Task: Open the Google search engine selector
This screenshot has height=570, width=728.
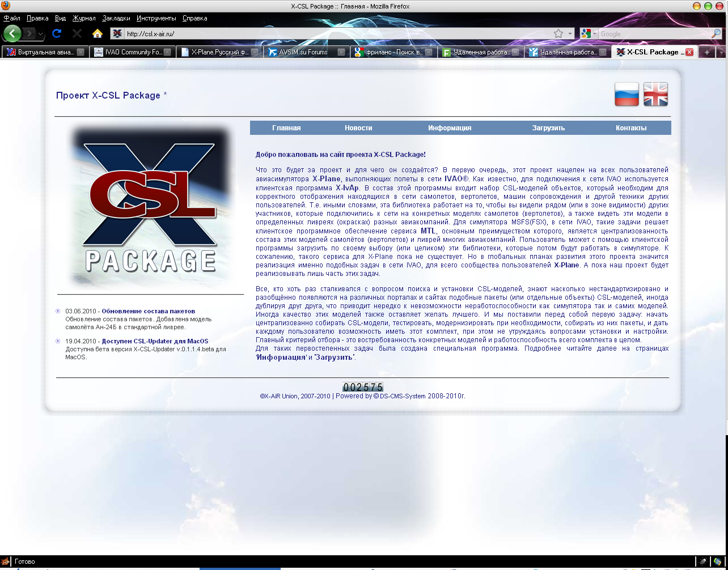Action: click(589, 34)
